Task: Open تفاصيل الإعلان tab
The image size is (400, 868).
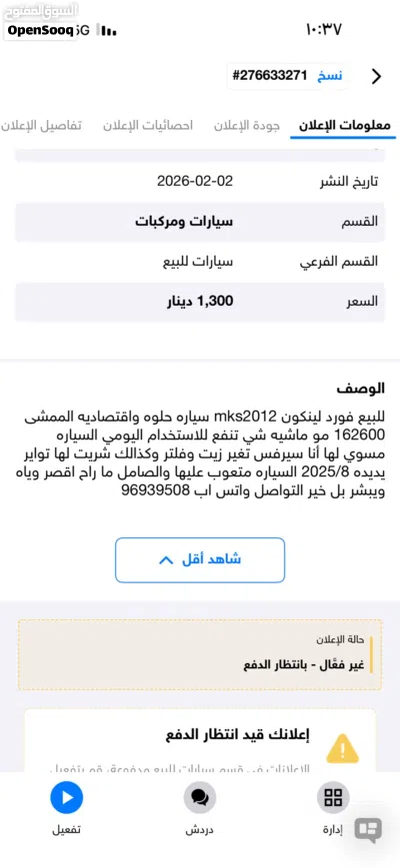Action: [41, 125]
